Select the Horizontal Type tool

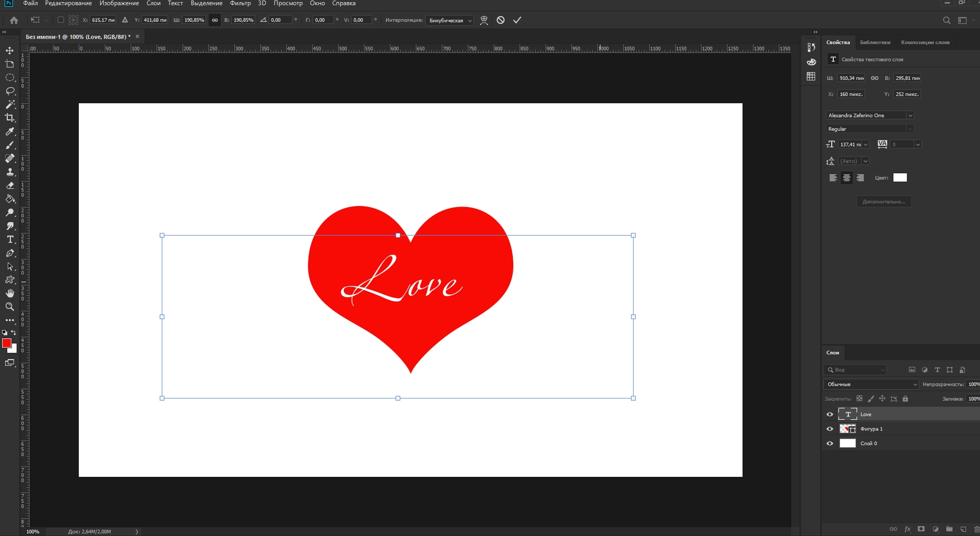click(9, 239)
